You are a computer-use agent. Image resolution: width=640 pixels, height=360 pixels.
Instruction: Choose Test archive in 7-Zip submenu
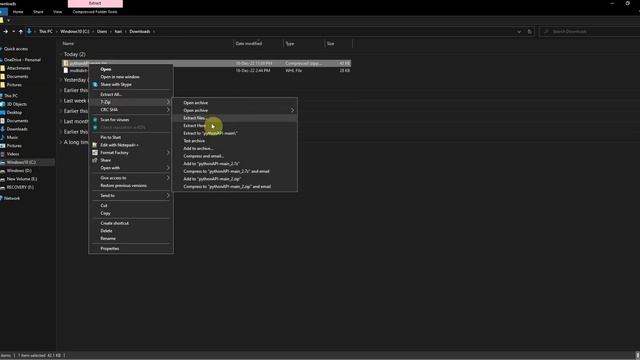pyautogui.click(x=235, y=141)
